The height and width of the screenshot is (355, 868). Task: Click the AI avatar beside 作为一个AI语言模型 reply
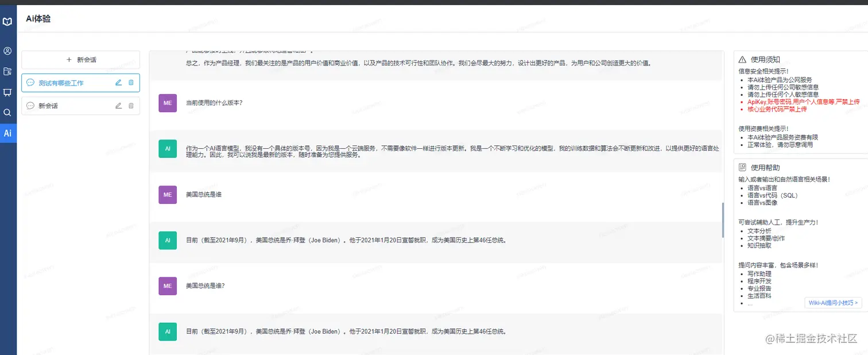[168, 149]
